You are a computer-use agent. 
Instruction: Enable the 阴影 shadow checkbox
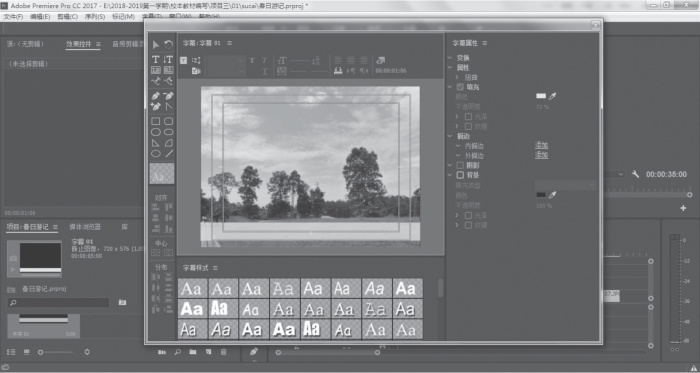point(460,166)
